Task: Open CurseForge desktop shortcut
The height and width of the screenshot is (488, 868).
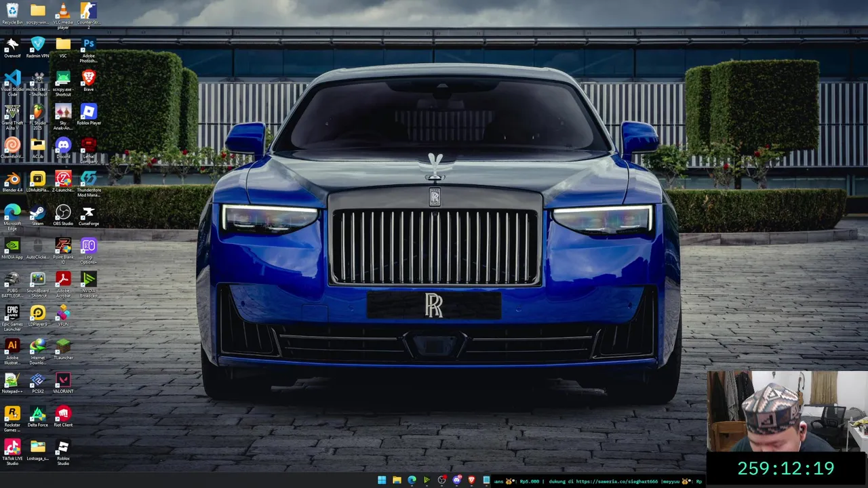Action: [x=88, y=215]
